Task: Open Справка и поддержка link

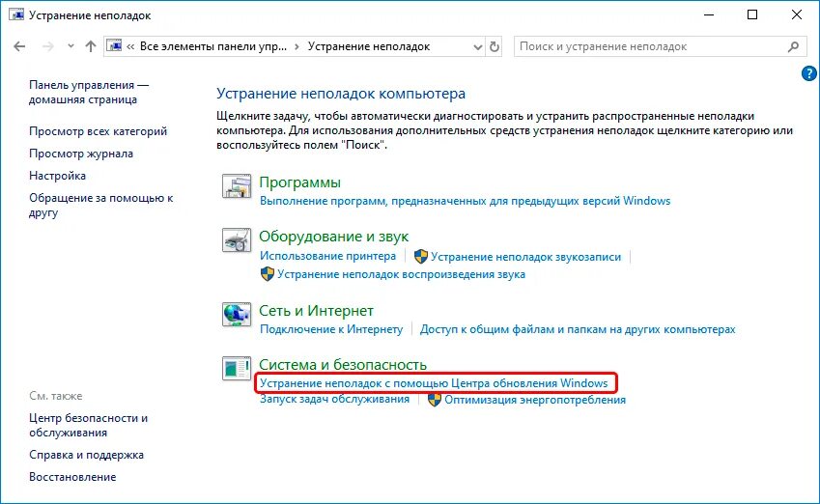Action: click(86, 455)
